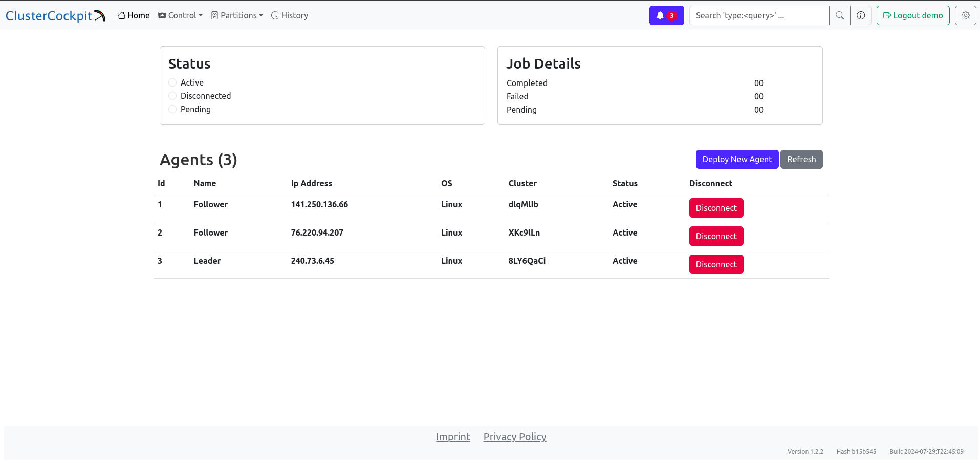Focus the search query input field
The width and height of the screenshot is (980, 464).
(758, 15)
